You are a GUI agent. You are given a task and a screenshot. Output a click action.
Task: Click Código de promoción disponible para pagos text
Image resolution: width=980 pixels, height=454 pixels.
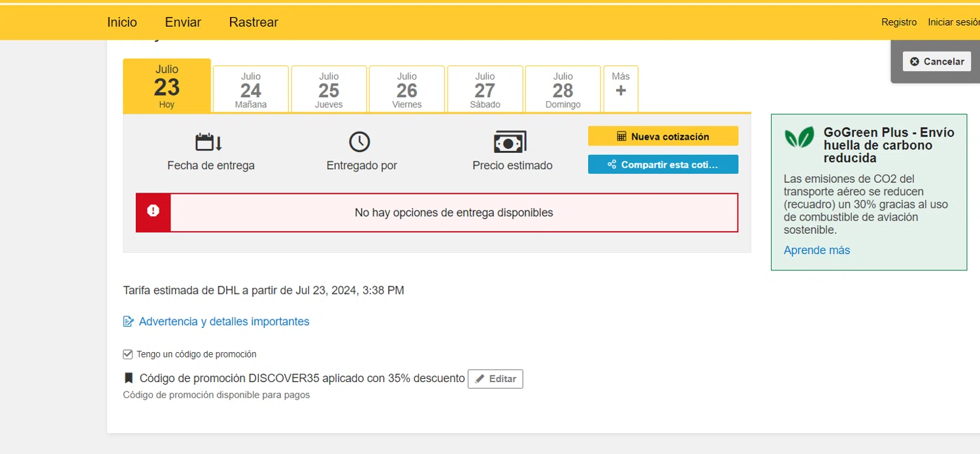click(216, 395)
